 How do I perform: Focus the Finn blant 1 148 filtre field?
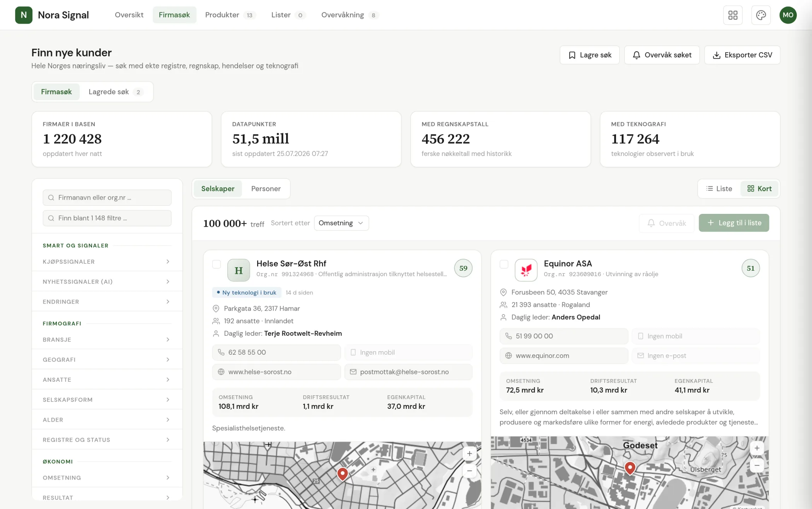pos(107,218)
